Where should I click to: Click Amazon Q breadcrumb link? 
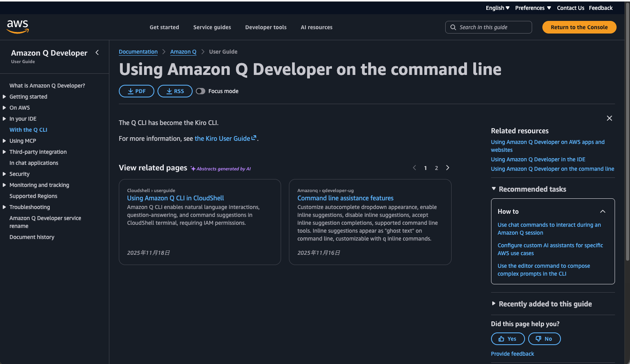click(x=183, y=52)
